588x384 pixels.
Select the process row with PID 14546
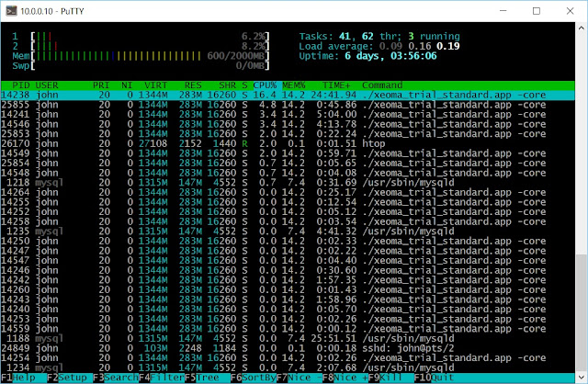[288, 124]
